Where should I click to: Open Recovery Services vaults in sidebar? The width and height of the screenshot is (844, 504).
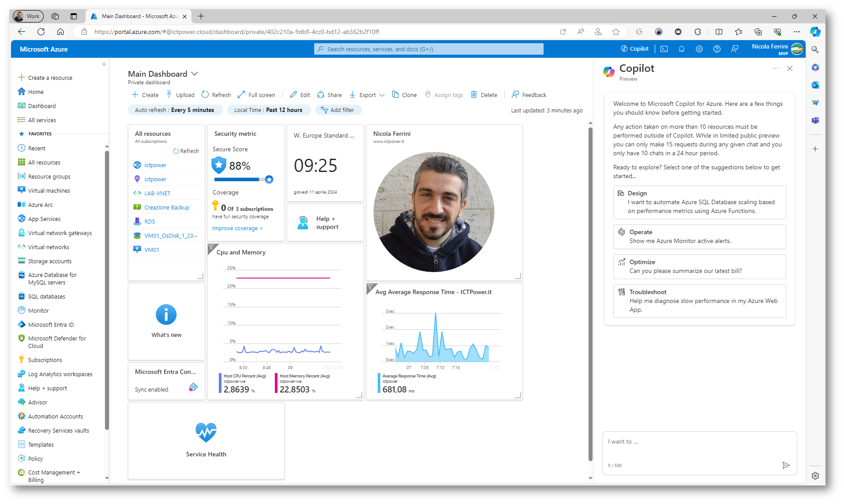tap(53, 430)
